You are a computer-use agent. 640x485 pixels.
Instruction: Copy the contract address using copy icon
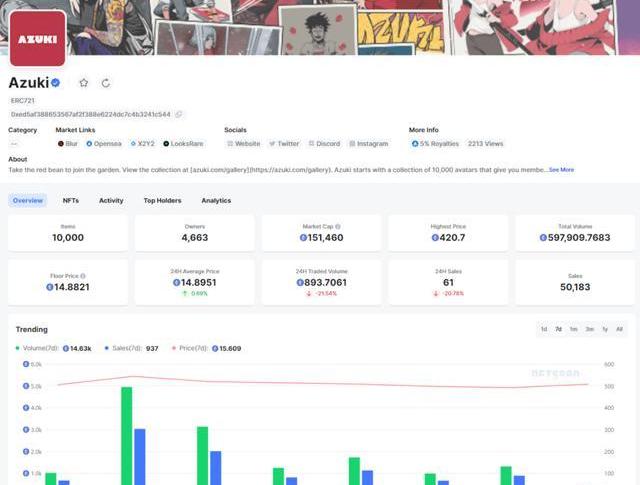click(x=178, y=114)
